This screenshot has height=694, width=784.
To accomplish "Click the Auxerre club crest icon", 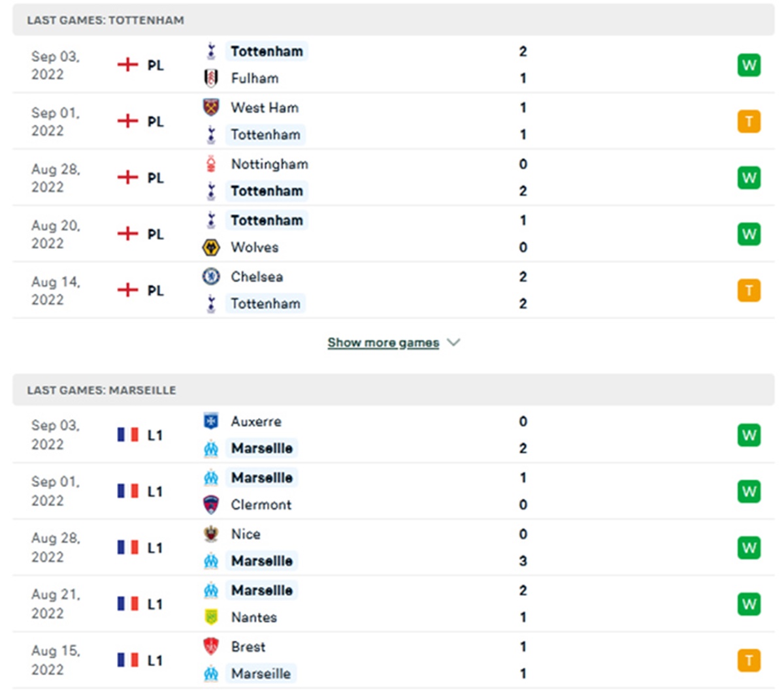I will (211, 422).
